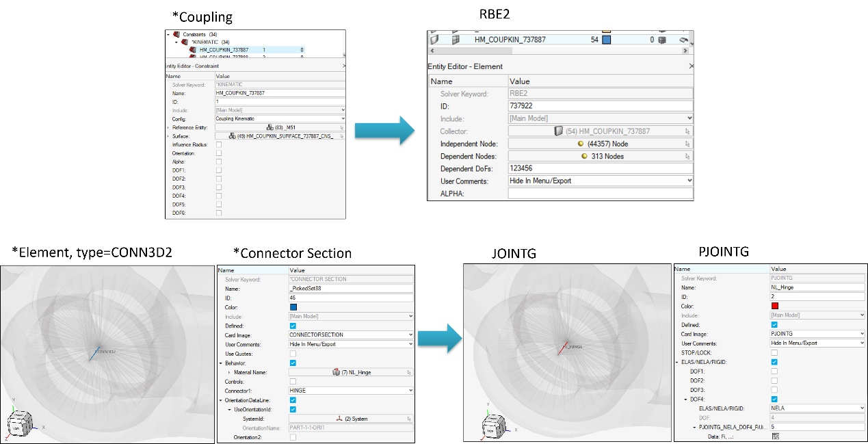Collapse the *KINEMATIC tree node
This screenshot has height=444, width=868.
(175, 42)
